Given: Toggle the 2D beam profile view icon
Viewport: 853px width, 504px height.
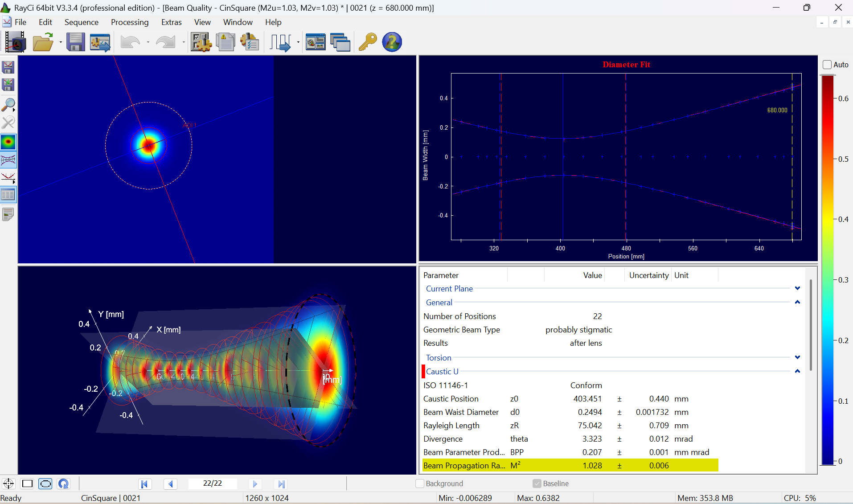Looking at the screenshot, I should pos(8,142).
